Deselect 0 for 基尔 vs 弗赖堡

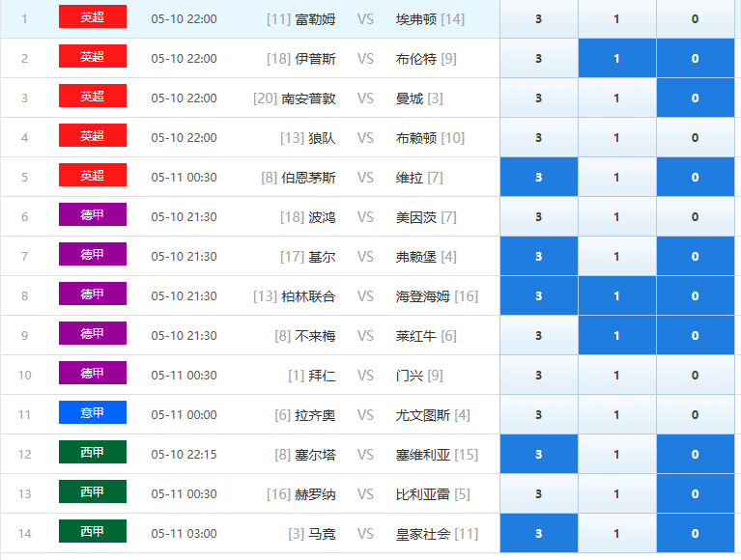[x=696, y=257]
